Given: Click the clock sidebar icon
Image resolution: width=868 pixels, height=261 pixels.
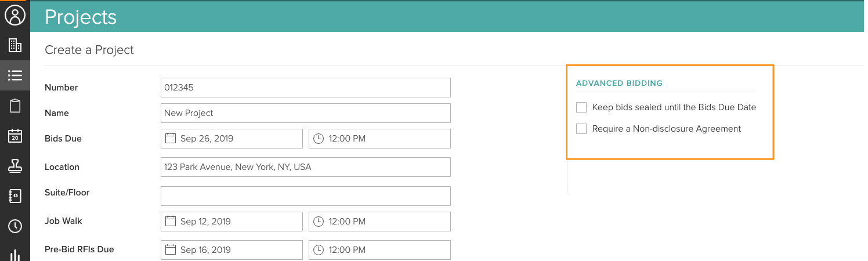Looking at the screenshot, I should click(15, 226).
